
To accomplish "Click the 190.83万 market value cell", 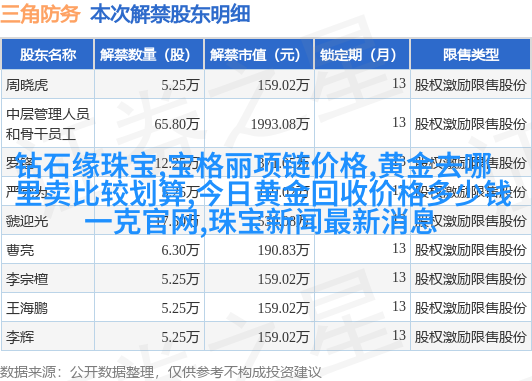I will (x=259, y=250).
